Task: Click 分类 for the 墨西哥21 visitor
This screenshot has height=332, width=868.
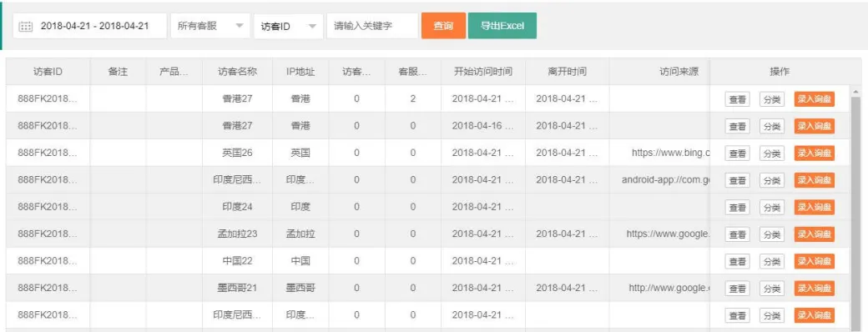Action: (x=772, y=289)
